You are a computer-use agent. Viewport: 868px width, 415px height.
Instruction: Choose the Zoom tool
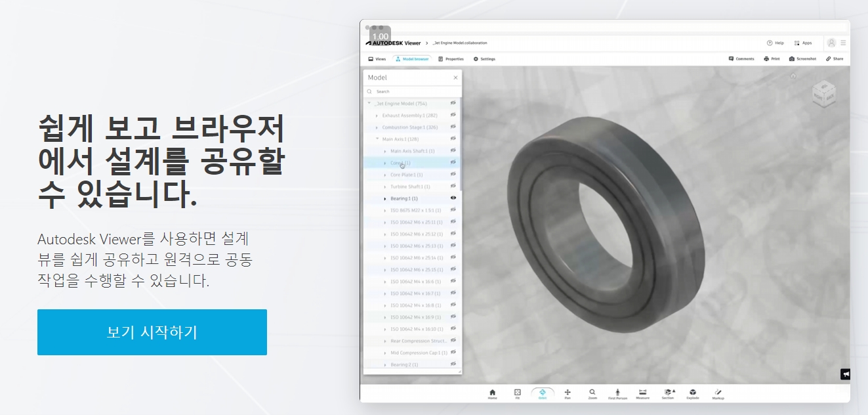pyautogui.click(x=592, y=394)
